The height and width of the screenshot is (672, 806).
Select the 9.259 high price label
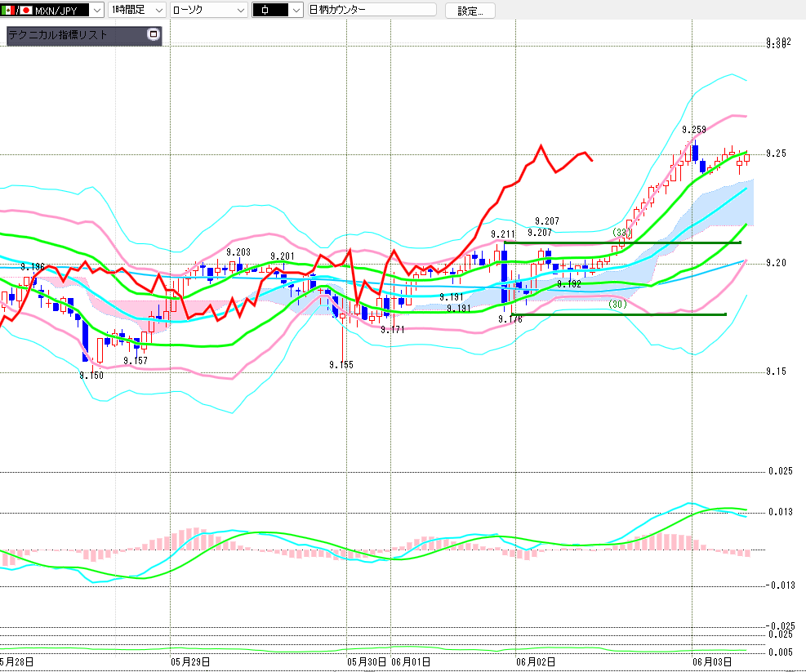click(693, 130)
